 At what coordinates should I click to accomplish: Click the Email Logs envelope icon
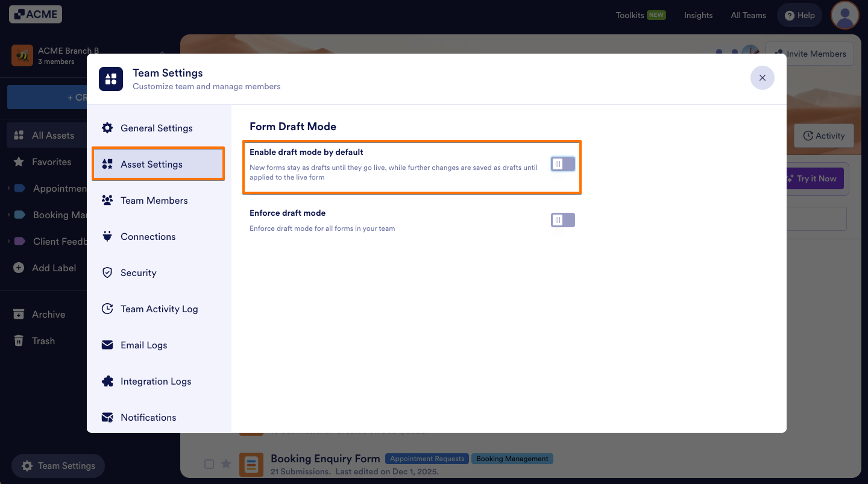[x=107, y=345]
